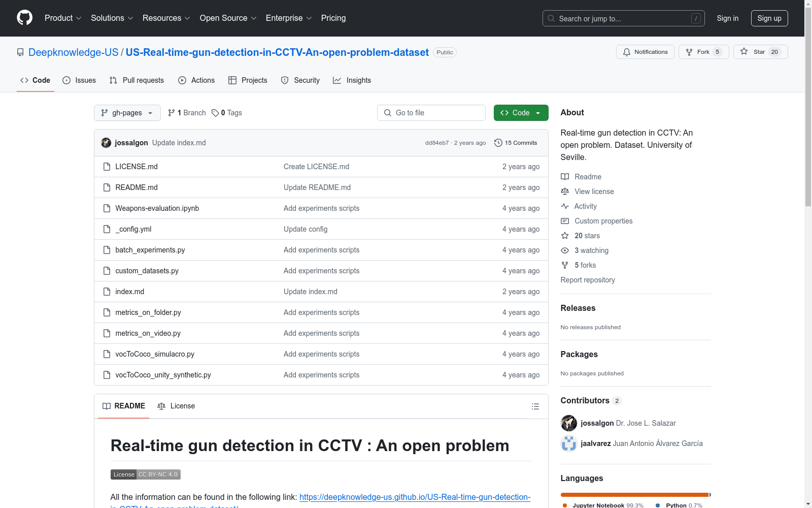Image resolution: width=812 pixels, height=508 pixels.
Task: Open Custom properties link
Action: pos(603,221)
